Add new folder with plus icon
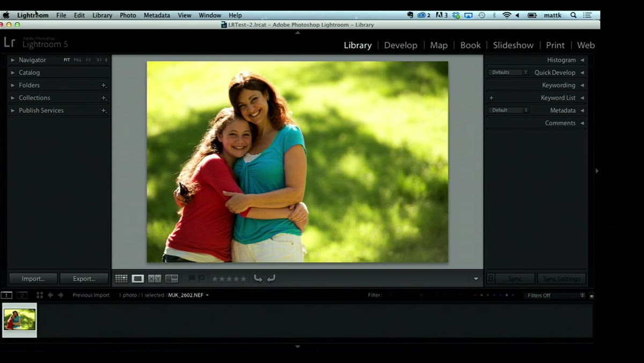644x363 pixels. pyautogui.click(x=104, y=85)
